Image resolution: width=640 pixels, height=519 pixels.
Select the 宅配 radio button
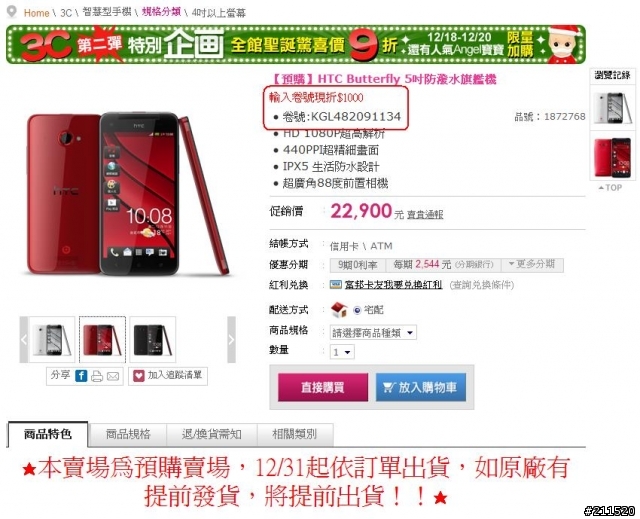(x=357, y=311)
